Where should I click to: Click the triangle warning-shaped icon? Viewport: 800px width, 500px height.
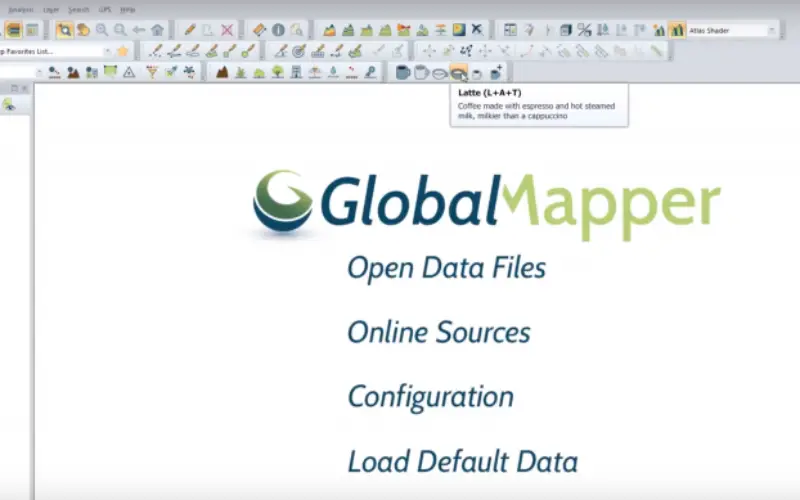click(x=129, y=72)
